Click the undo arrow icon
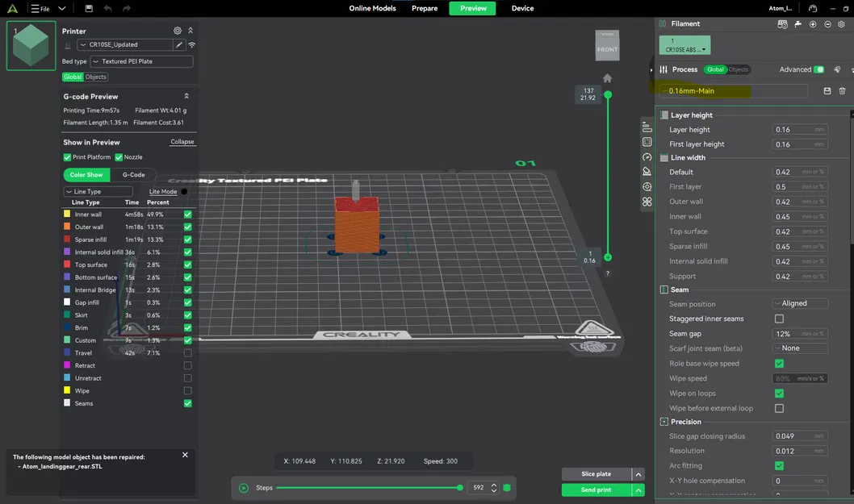 (x=107, y=8)
